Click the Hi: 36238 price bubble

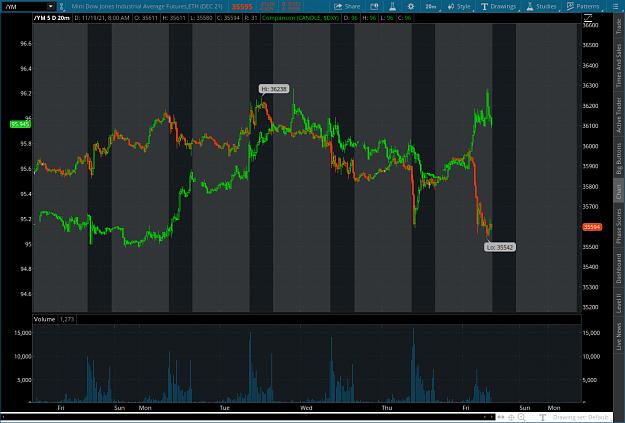[274, 89]
